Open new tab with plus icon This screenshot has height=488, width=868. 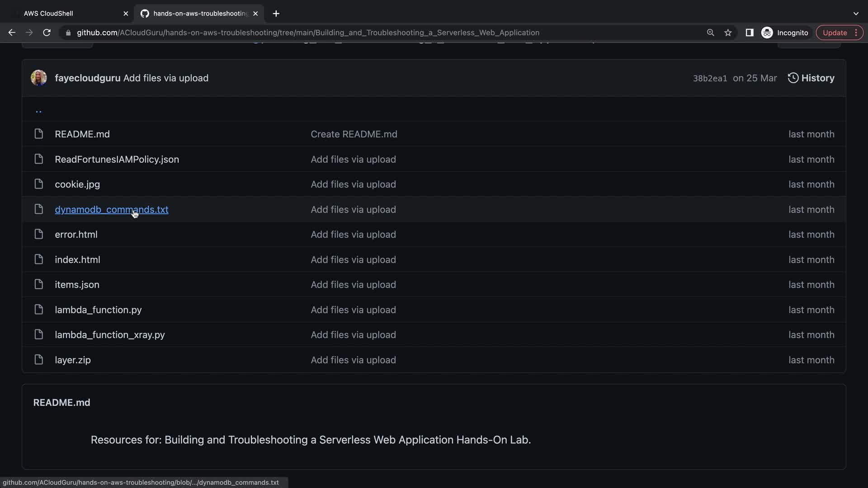[x=276, y=14]
